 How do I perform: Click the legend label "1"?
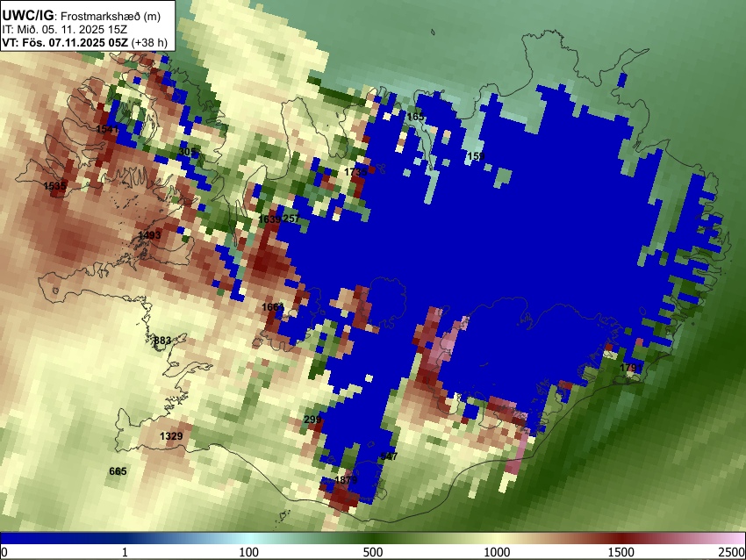[x=125, y=552]
